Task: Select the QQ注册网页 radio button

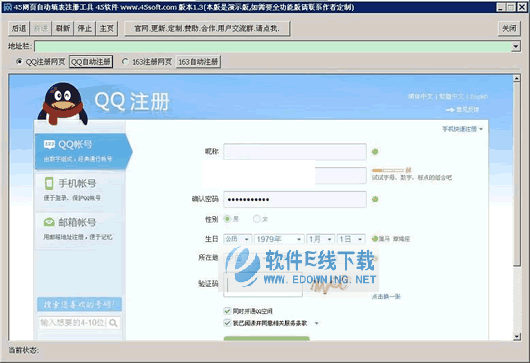Action: [x=19, y=62]
